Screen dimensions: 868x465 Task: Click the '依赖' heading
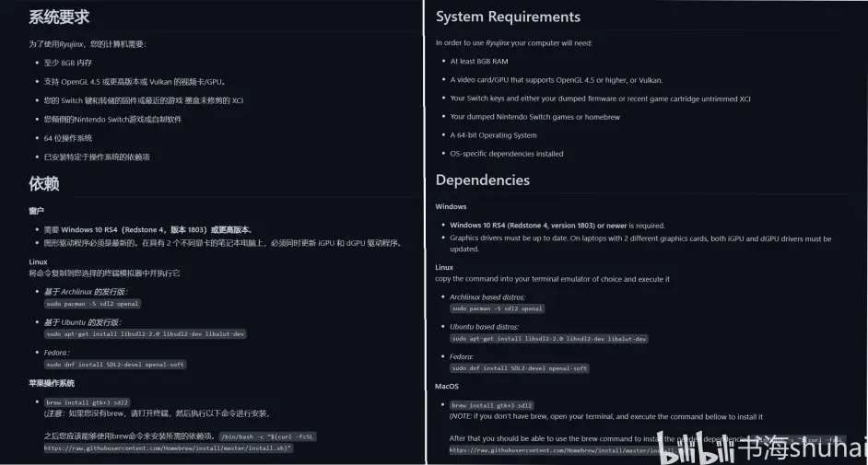(43, 183)
